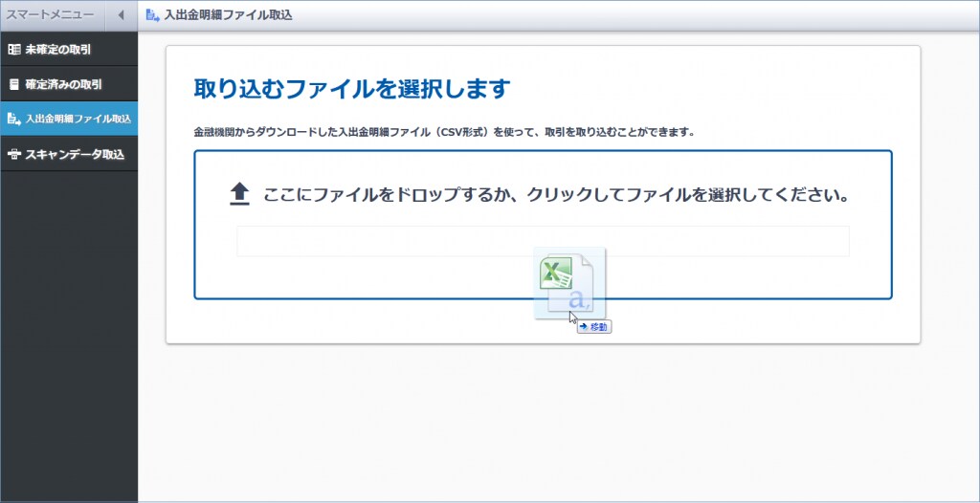This screenshot has width=980, height=503.
Task: Click the file import icon in the sidebar
Action: (x=13, y=119)
